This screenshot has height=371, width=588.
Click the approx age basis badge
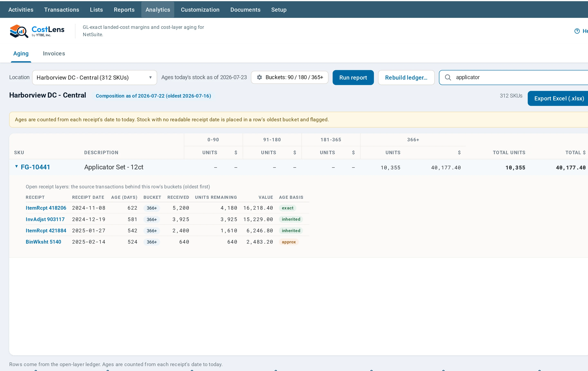coord(289,242)
